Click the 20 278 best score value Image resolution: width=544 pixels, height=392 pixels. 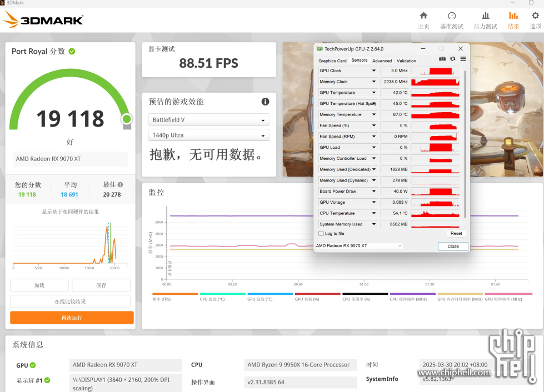coord(112,195)
